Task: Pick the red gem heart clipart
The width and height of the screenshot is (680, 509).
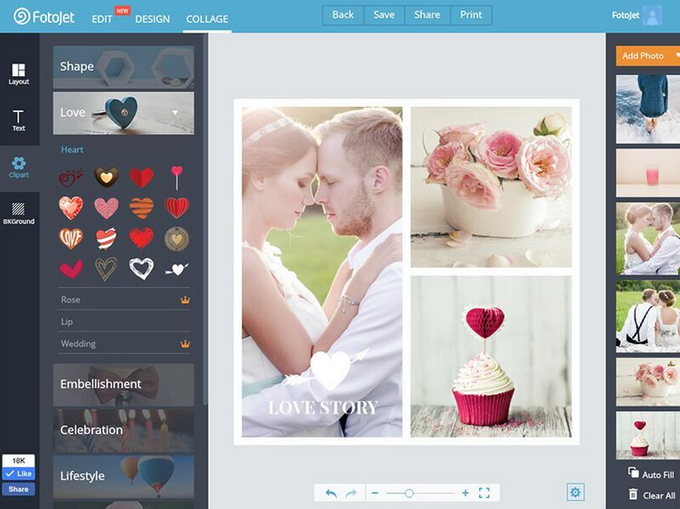Action: tap(71, 208)
